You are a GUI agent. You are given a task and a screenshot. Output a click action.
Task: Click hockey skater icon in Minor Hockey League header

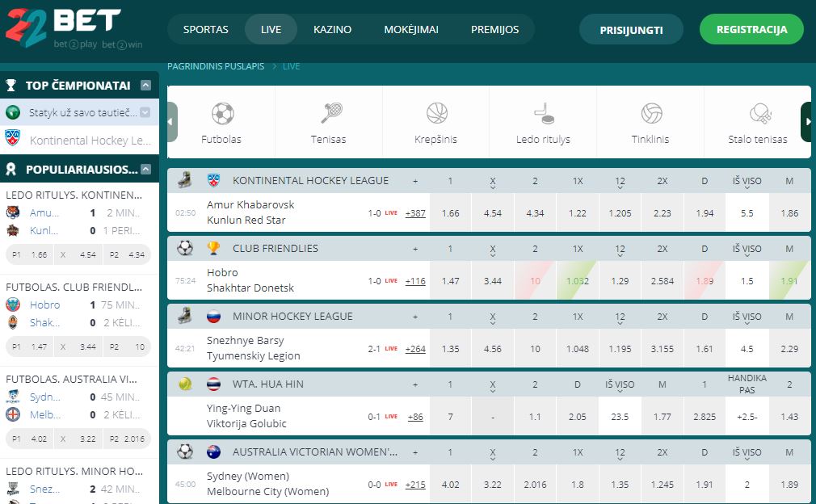[x=185, y=316]
